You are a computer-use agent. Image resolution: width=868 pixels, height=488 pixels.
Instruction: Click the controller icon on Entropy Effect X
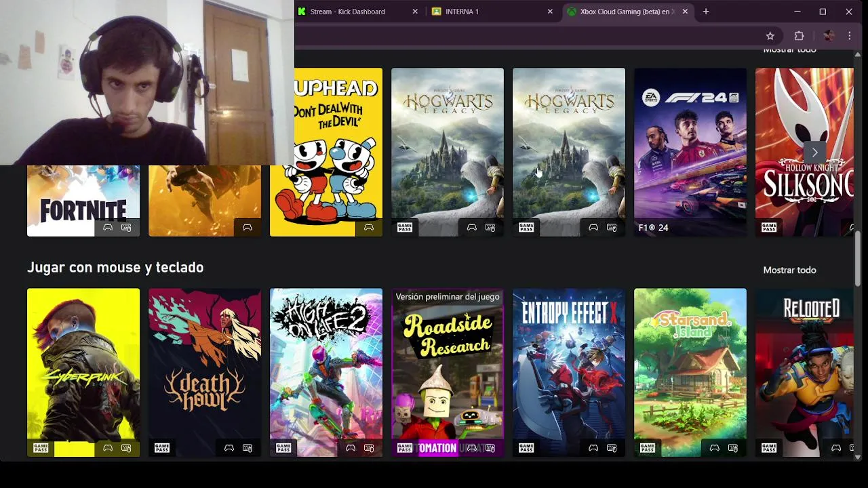593,448
